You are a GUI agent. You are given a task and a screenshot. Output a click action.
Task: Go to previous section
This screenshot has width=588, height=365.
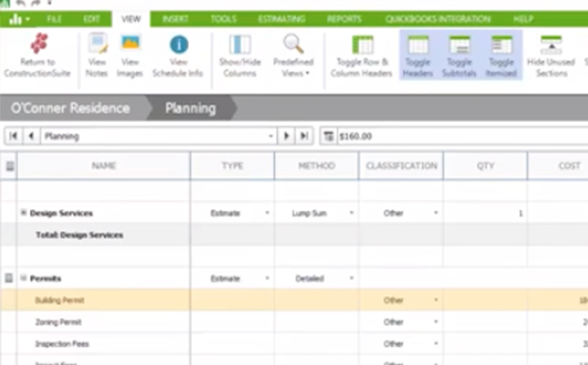click(x=32, y=136)
